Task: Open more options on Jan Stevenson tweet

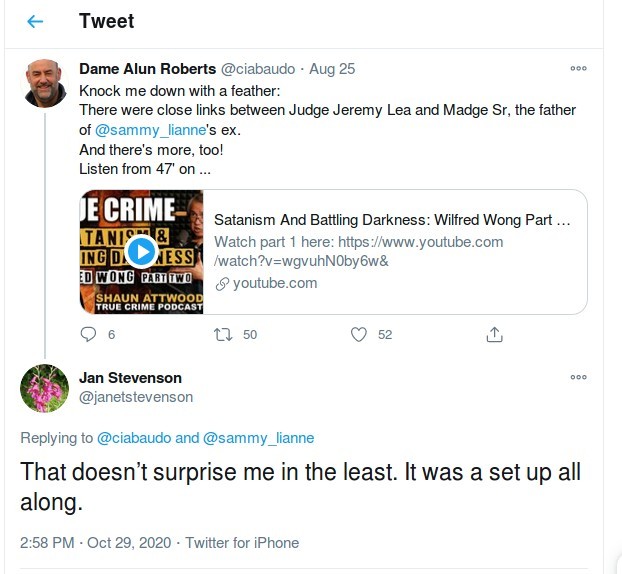Action: pos(578,377)
